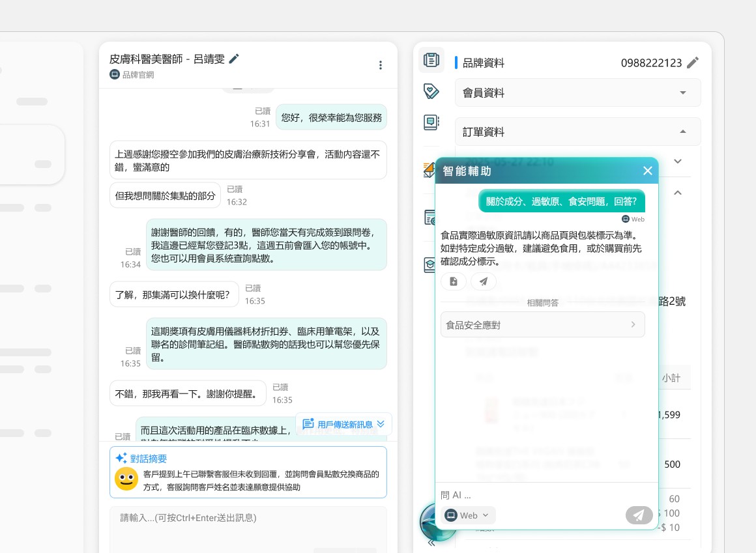Click the 問 AI input field

pyautogui.click(x=546, y=495)
